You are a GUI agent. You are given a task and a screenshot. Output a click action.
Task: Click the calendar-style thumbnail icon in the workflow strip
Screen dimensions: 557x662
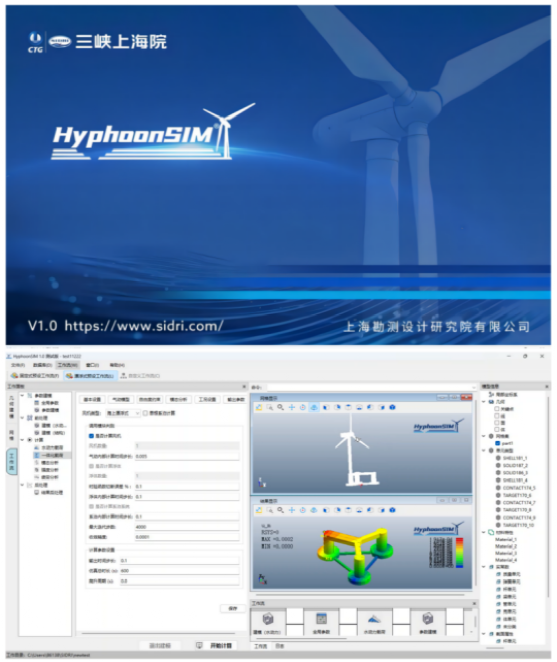321,619
